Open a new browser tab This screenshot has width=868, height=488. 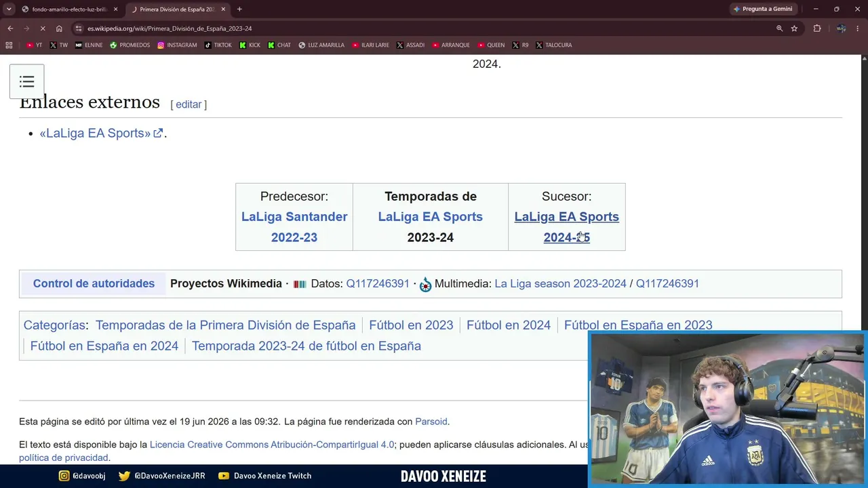click(x=239, y=9)
